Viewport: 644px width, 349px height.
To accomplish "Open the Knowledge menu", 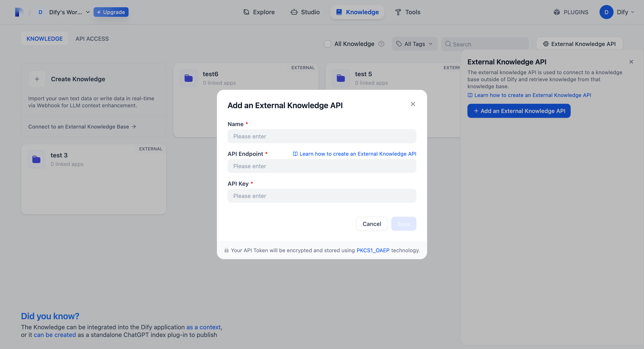I will pyautogui.click(x=357, y=12).
